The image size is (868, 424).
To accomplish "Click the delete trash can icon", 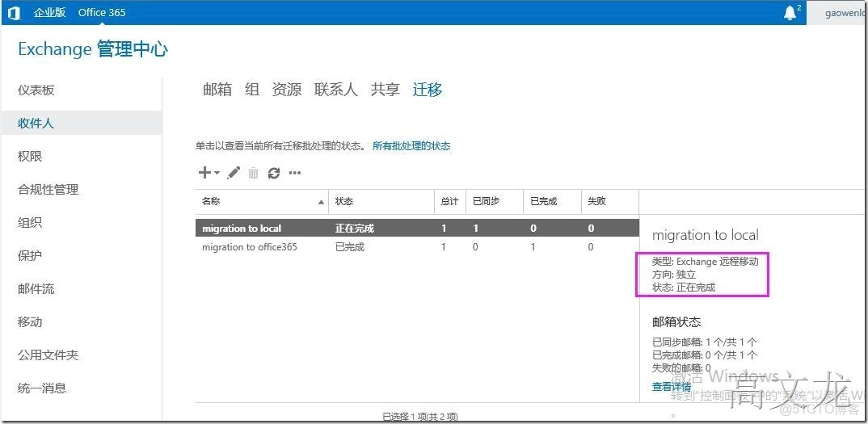I will click(x=254, y=173).
